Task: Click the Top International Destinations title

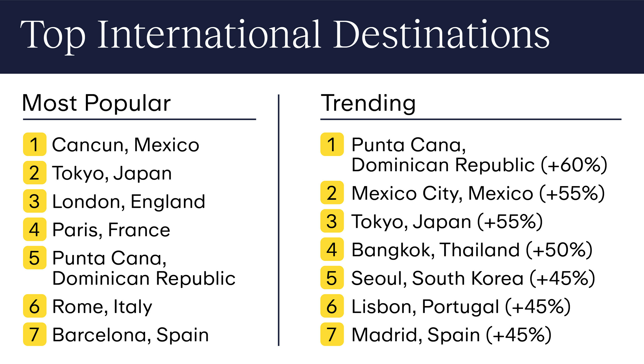Action: (x=285, y=35)
